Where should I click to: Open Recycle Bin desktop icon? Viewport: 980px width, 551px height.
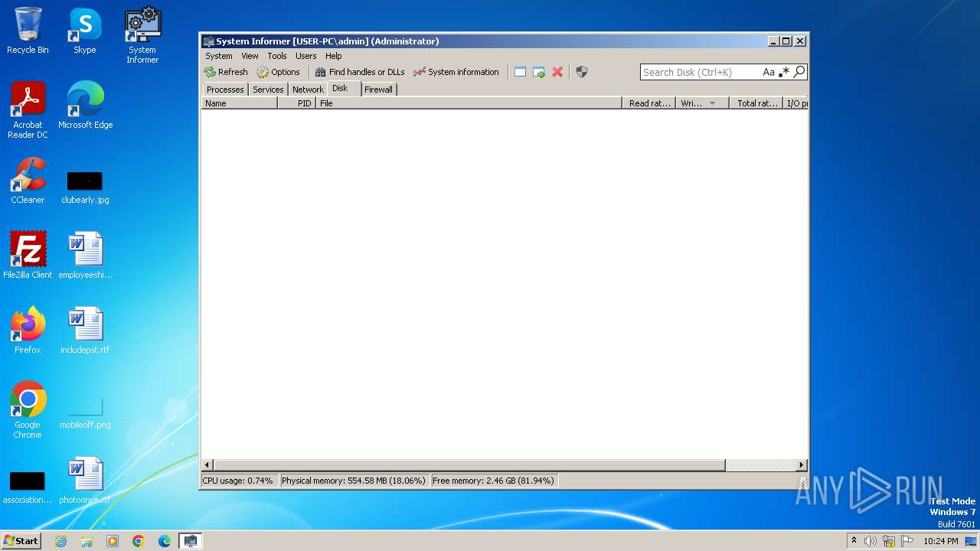click(28, 31)
